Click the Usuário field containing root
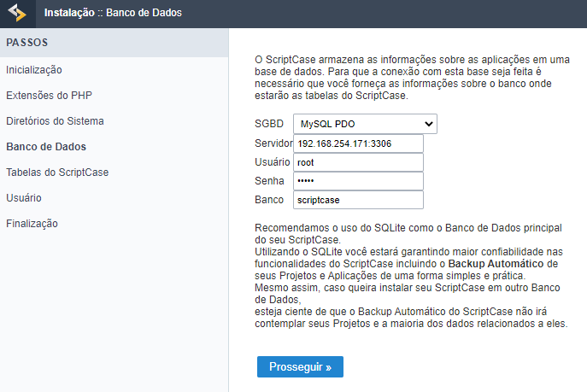587x392 pixels. 358,162
